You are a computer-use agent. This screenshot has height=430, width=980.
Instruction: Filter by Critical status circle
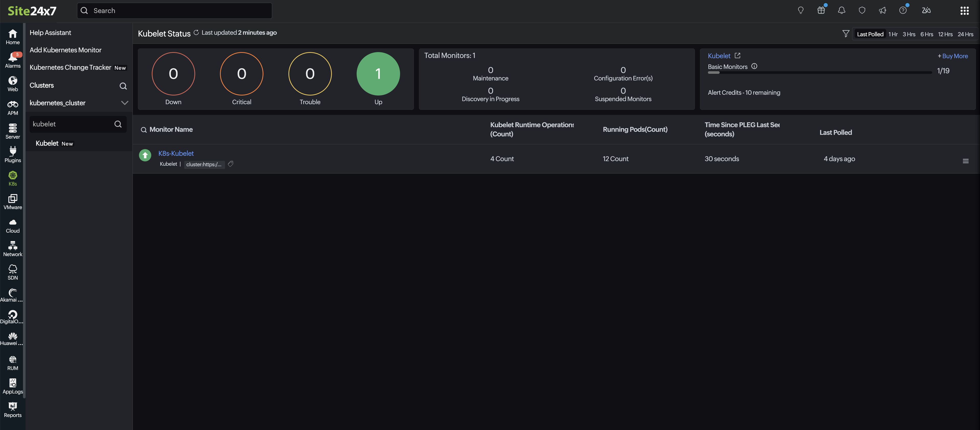click(x=242, y=73)
